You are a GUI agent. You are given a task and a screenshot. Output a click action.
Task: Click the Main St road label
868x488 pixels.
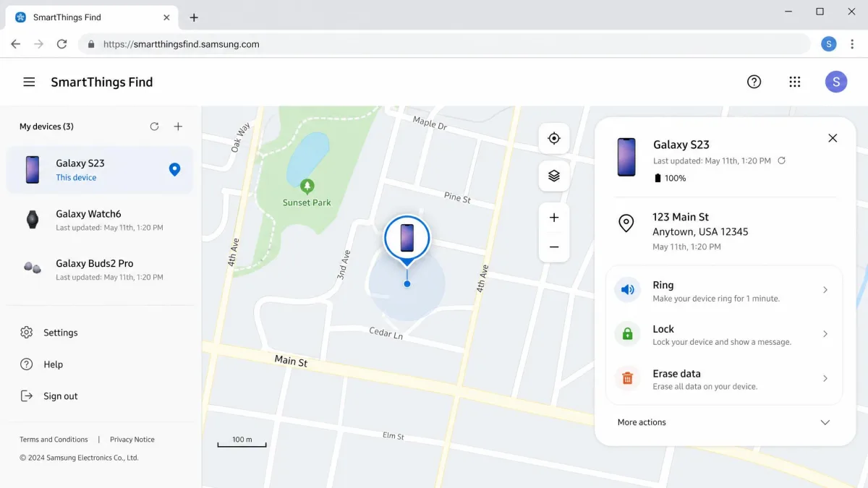pos(291,361)
